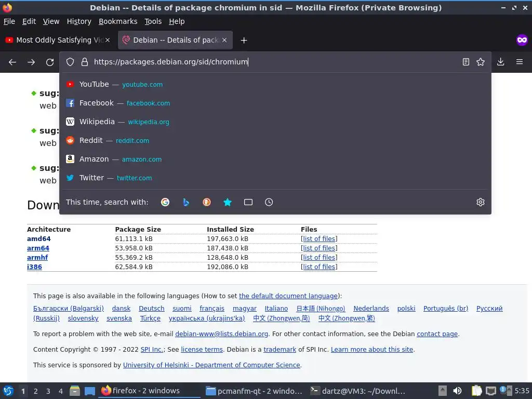The image size is (532, 399).
Task: Open the Tools menu
Action: pyautogui.click(x=153, y=21)
